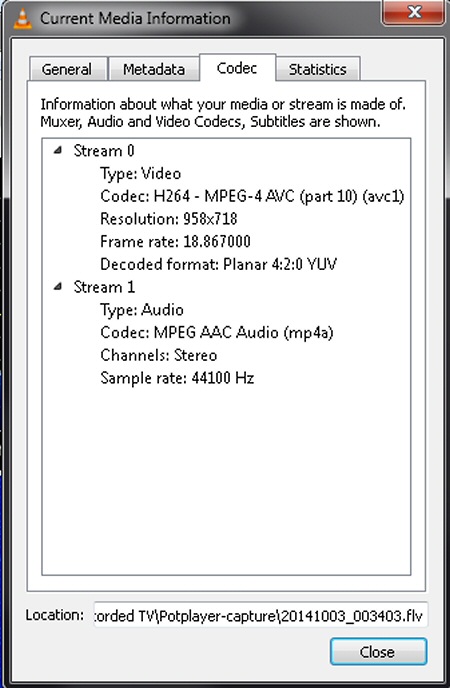Open the Metadata tab
450x688 pixels.
[x=154, y=69]
